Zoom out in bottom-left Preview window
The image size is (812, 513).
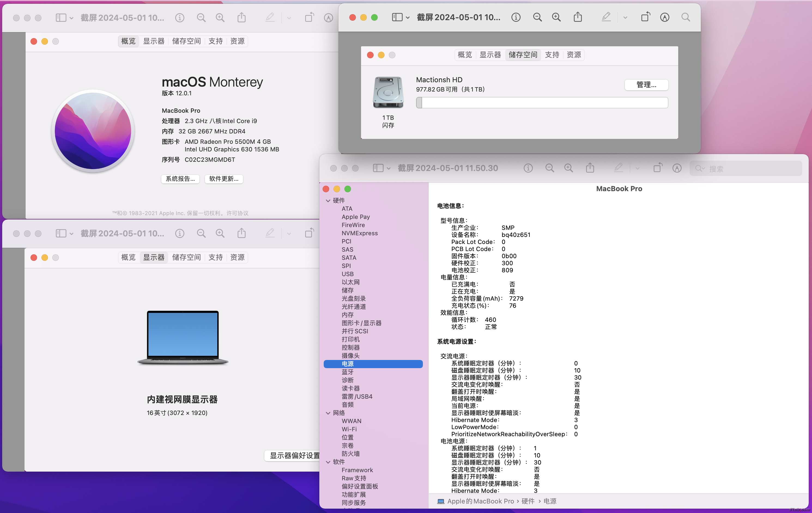coord(201,234)
